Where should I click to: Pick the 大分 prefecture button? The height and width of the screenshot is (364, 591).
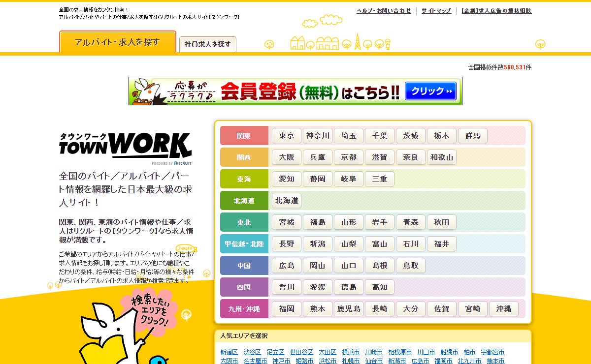[x=411, y=309]
